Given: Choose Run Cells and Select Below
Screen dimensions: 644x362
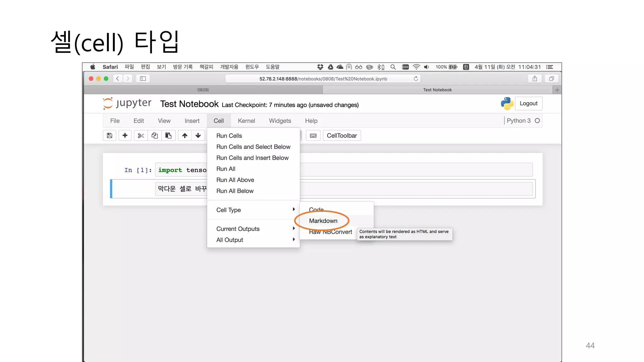Looking at the screenshot, I should (x=253, y=147).
